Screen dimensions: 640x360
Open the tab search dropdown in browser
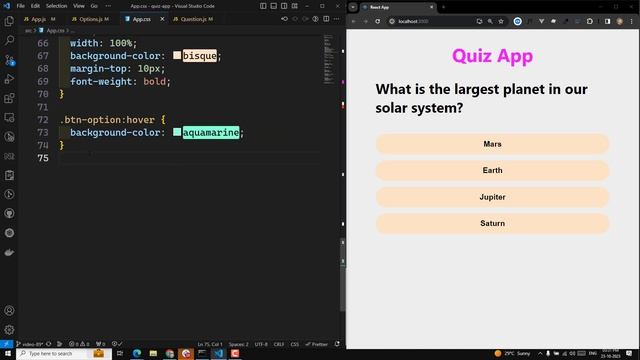pos(353,7)
